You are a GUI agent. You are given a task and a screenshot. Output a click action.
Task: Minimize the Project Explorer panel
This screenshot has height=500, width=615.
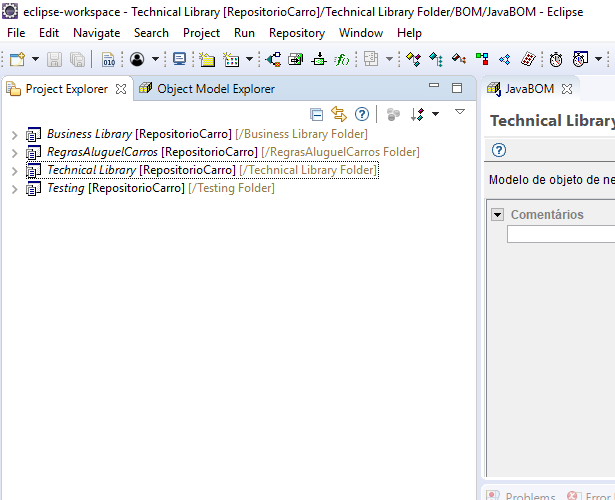coord(434,85)
